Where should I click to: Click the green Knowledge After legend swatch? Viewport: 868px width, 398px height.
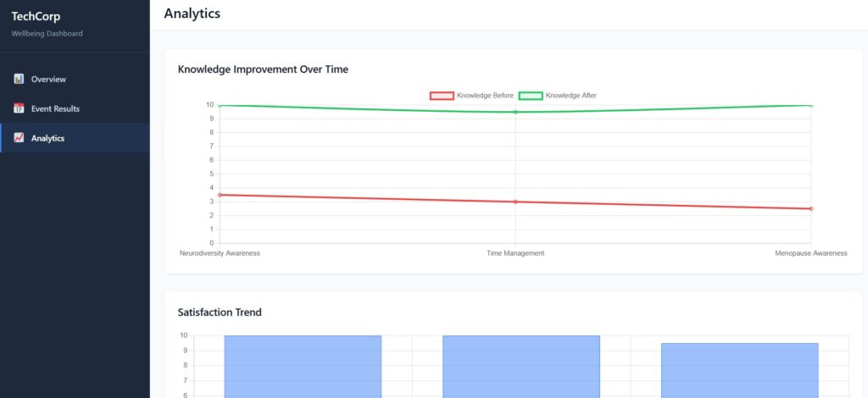click(531, 96)
